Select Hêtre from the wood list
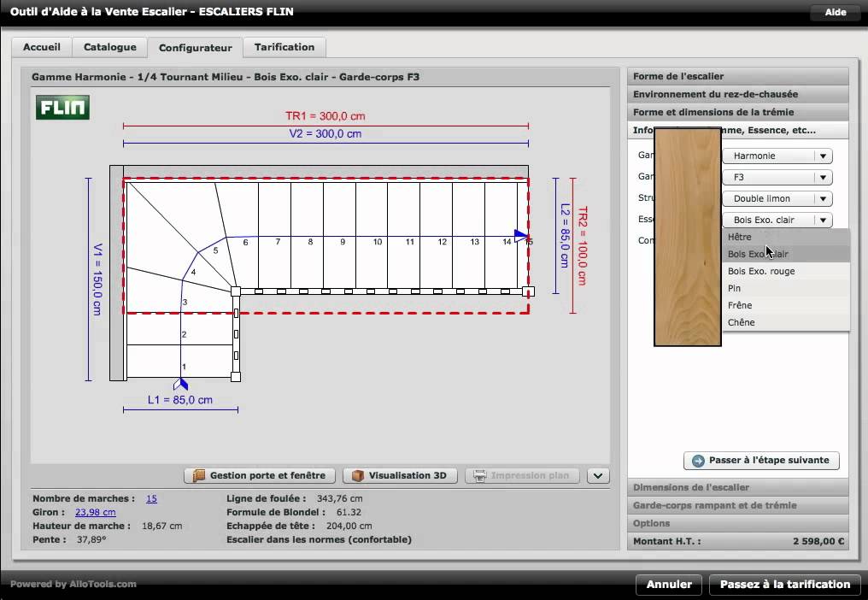The image size is (868, 600). tap(785, 237)
